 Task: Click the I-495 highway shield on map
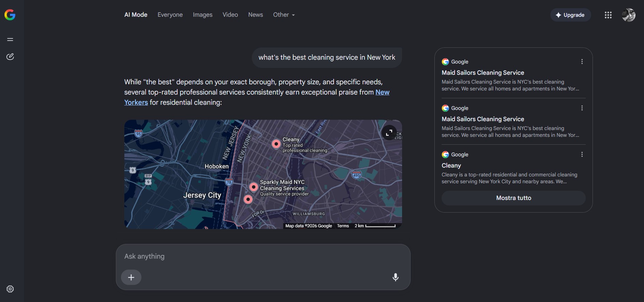[356, 175]
